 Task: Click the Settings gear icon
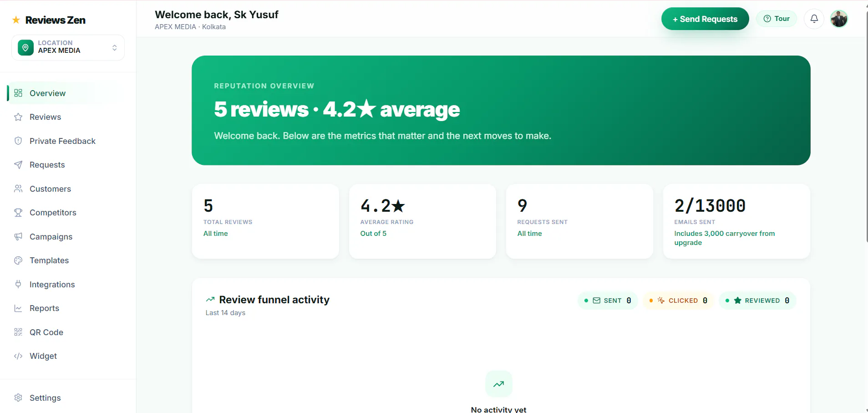pos(18,398)
